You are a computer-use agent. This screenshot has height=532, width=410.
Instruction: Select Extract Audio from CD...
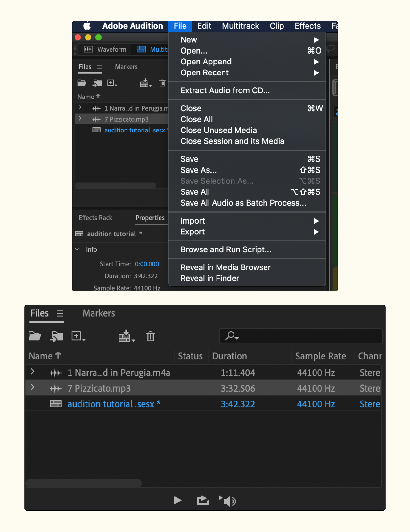[x=247, y=90]
